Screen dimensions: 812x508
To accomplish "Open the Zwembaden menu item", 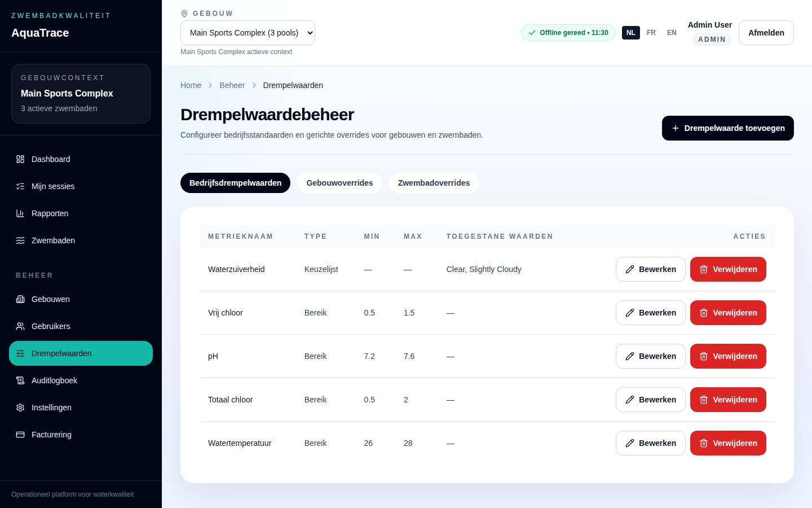I will coord(81,240).
